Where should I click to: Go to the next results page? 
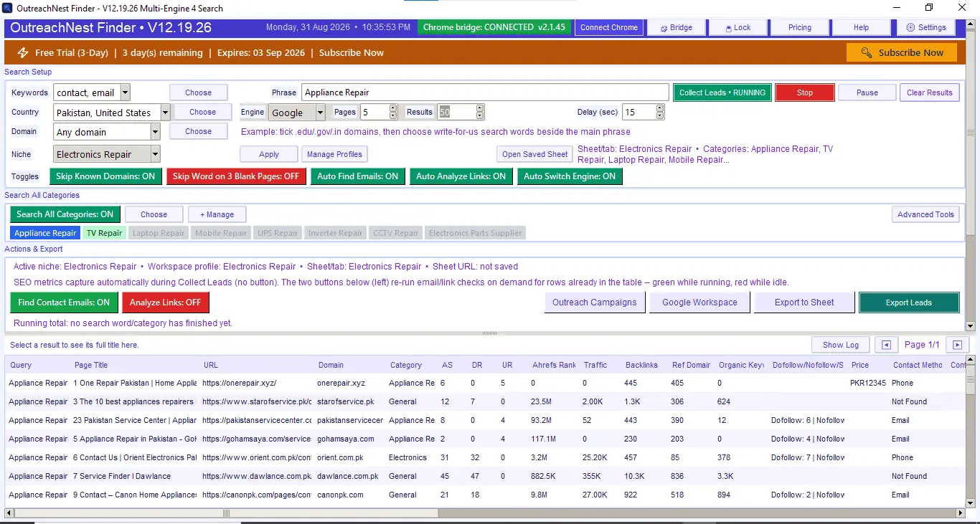click(956, 345)
